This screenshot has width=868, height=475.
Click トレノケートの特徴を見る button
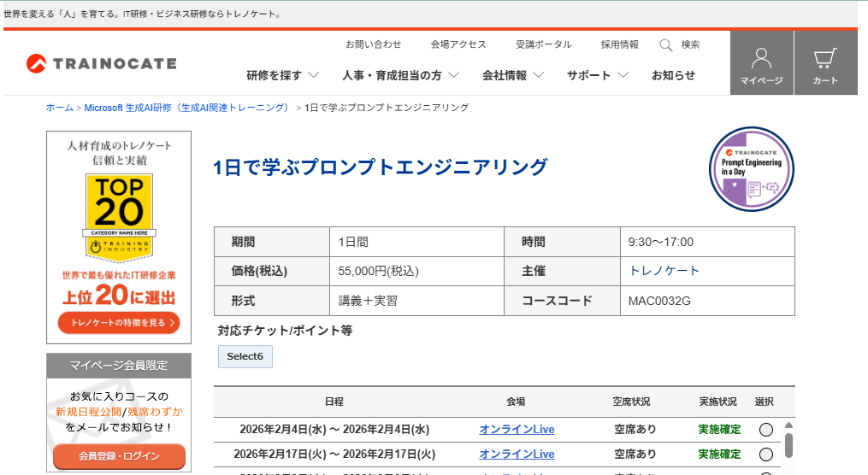[x=119, y=322]
